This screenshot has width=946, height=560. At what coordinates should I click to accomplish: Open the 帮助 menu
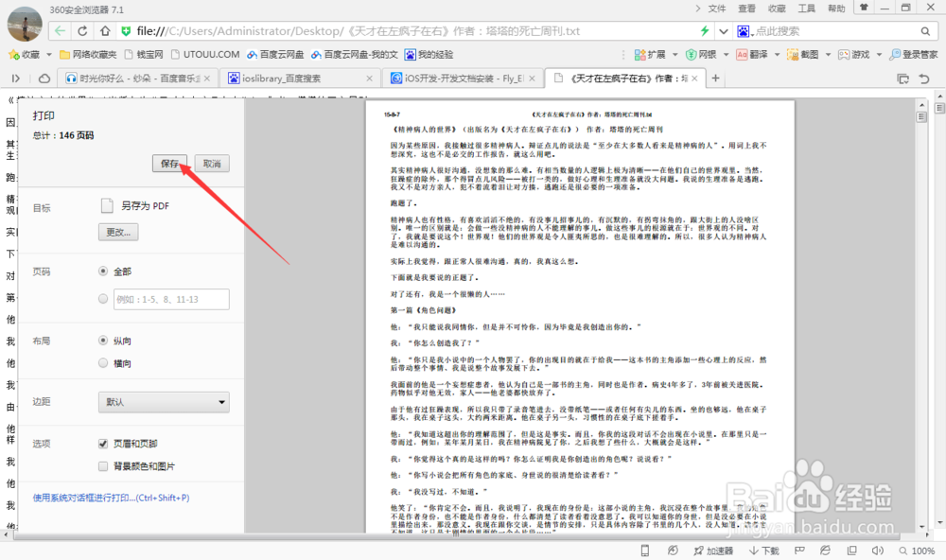click(836, 9)
